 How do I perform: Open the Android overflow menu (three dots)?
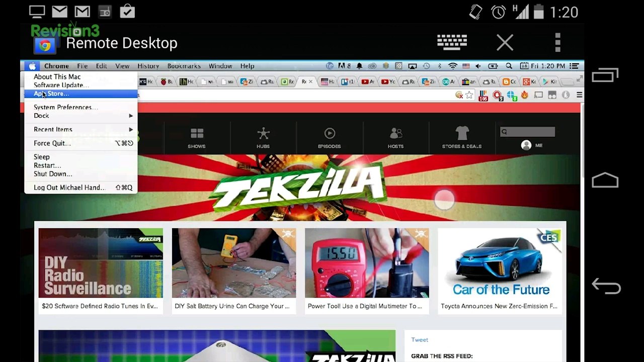tap(557, 42)
